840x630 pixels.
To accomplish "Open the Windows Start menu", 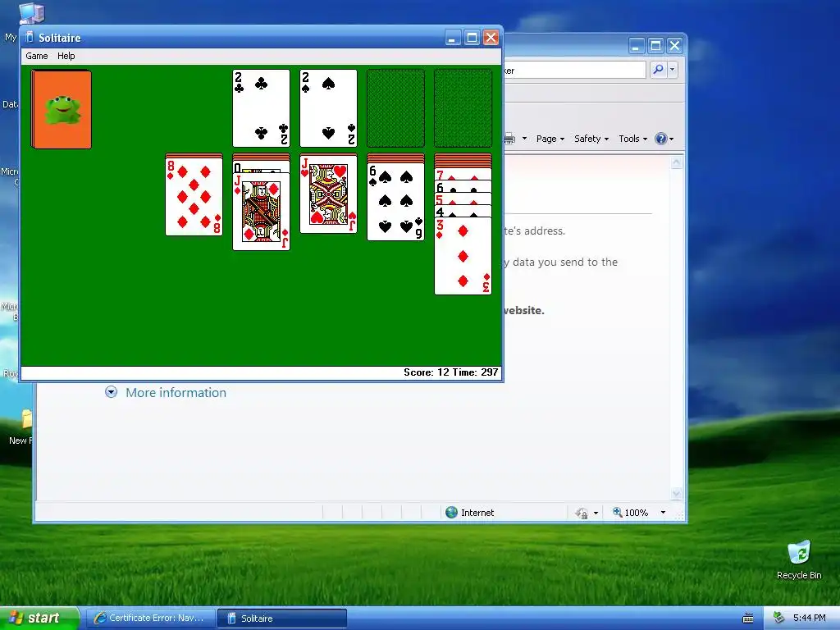I will point(39,619).
